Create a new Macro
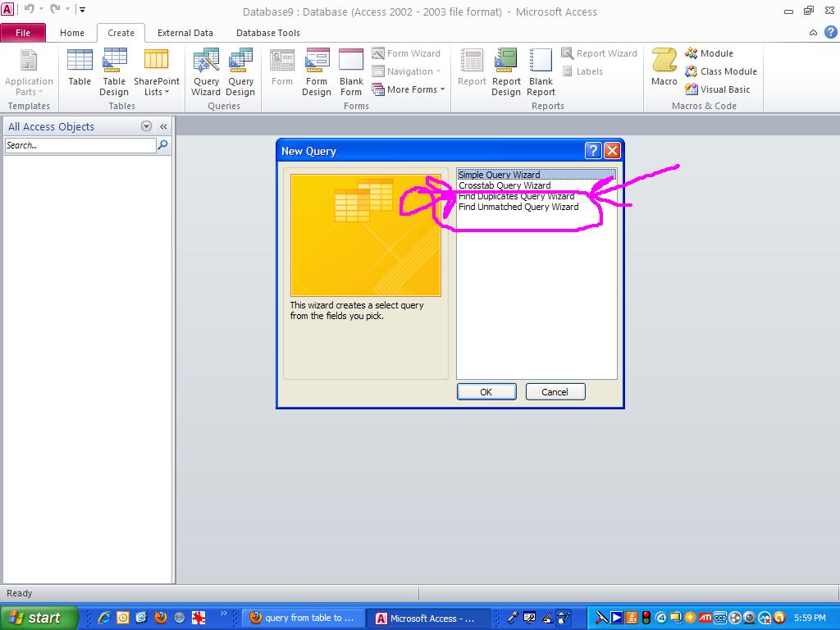The height and width of the screenshot is (630, 840). pos(664,67)
